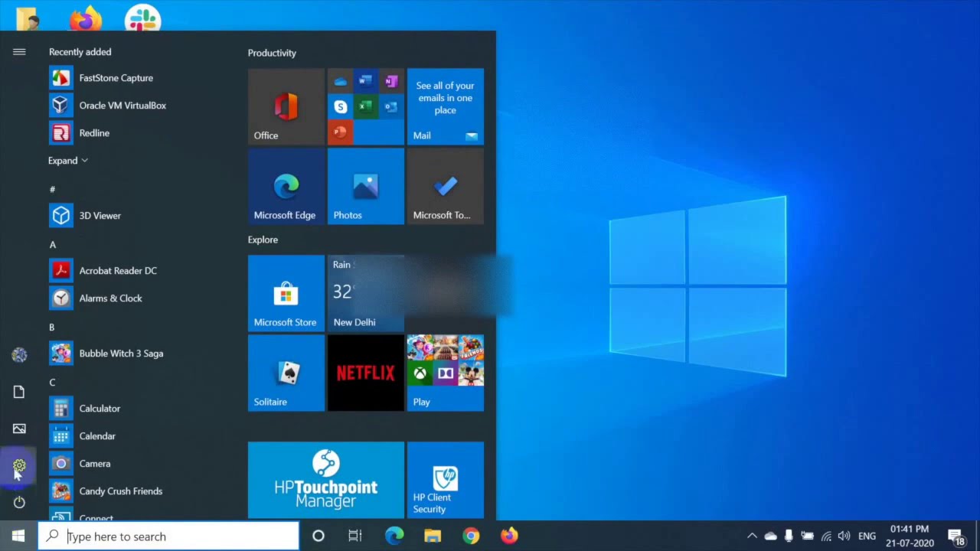Open the user account picture menu
The image size is (980, 551).
(19, 355)
